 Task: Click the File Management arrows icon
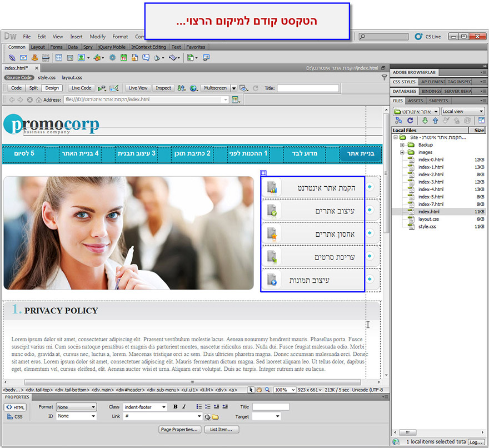click(181, 88)
